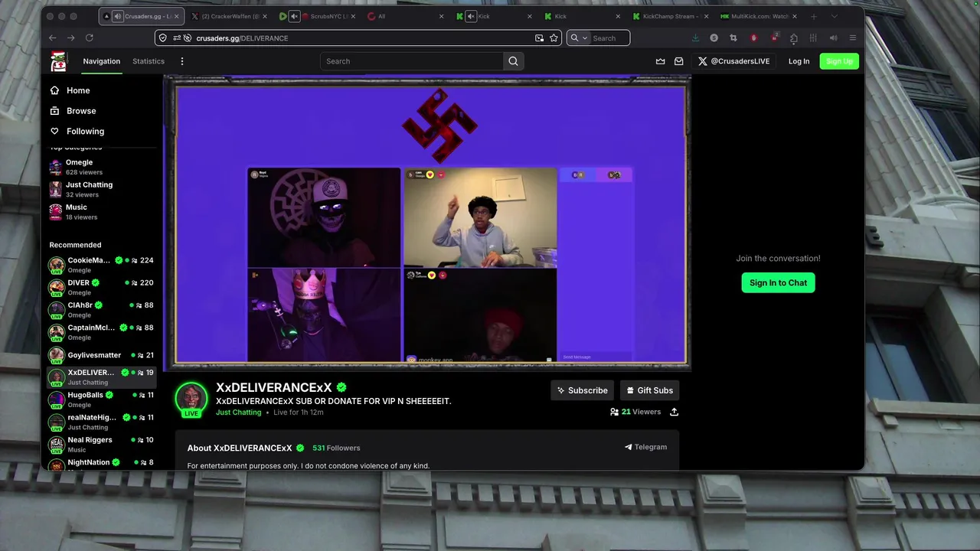Open NightNation recommended channel
This screenshot has width=980, height=551.
pos(101,464)
